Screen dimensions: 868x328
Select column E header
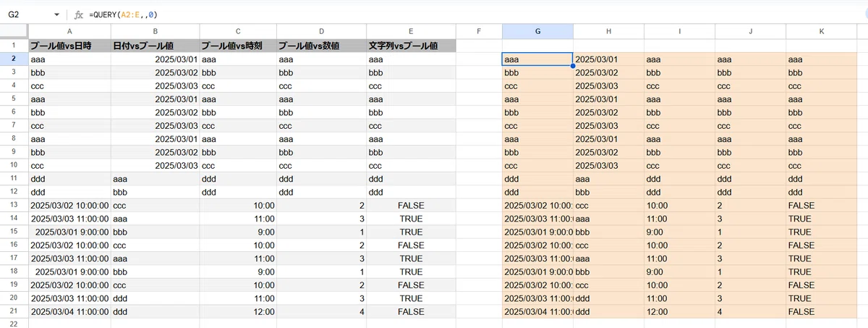point(411,31)
